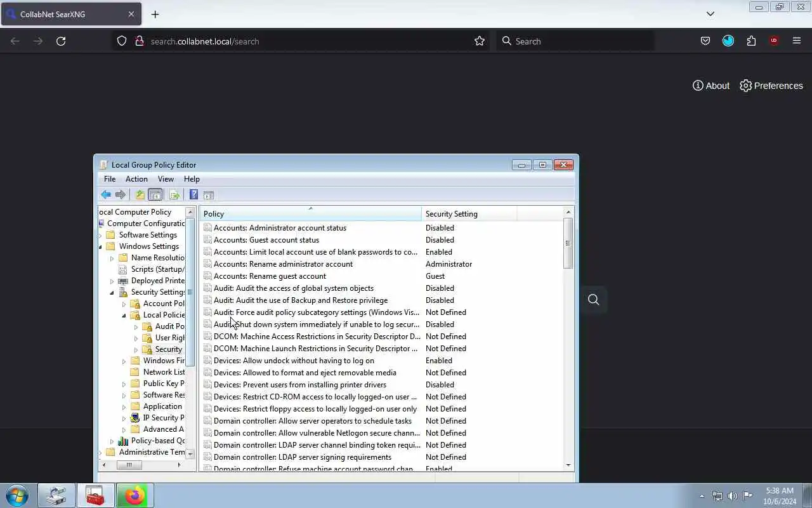This screenshot has height=508, width=812.
Task: Show hidden tray icons arrow
Action: point(702,496)
